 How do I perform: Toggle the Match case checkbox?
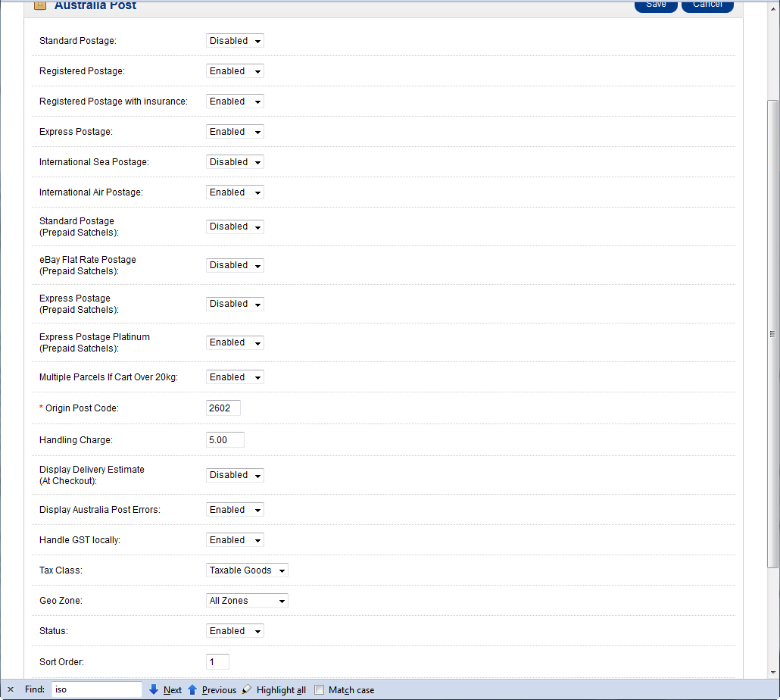click(x=320, y=690)
